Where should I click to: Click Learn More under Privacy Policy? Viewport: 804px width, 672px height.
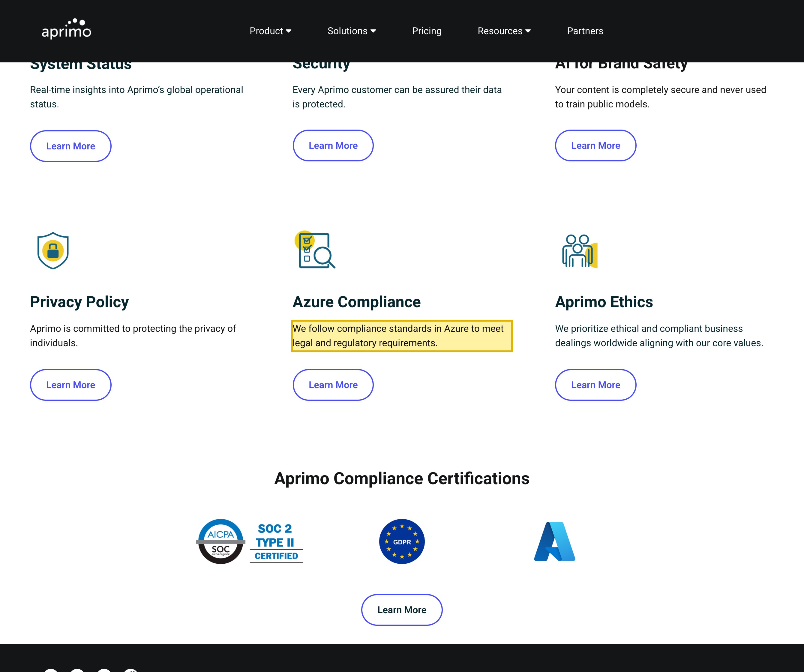[x=71, y=385]
